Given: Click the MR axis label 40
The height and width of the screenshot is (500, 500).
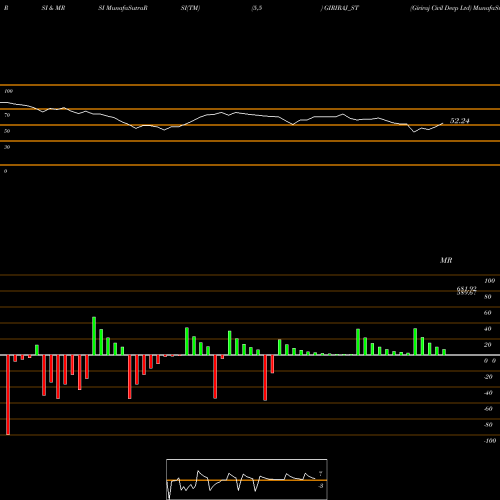Looking at the screenshot, I should pos(487,329).
